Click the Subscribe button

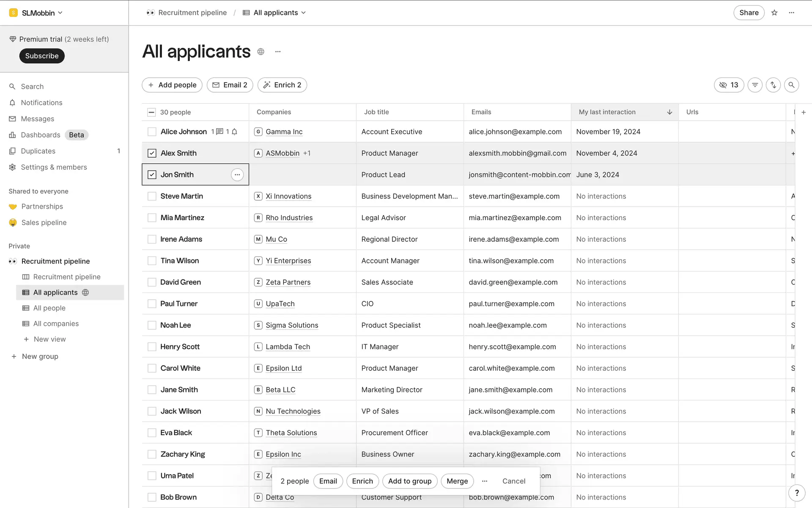pyautogui.click(x=42, y=56)
